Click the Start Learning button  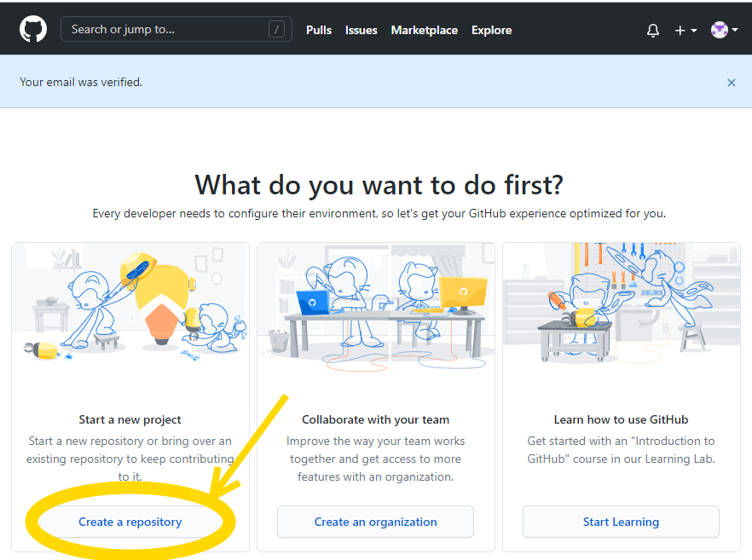pos(621,522)
